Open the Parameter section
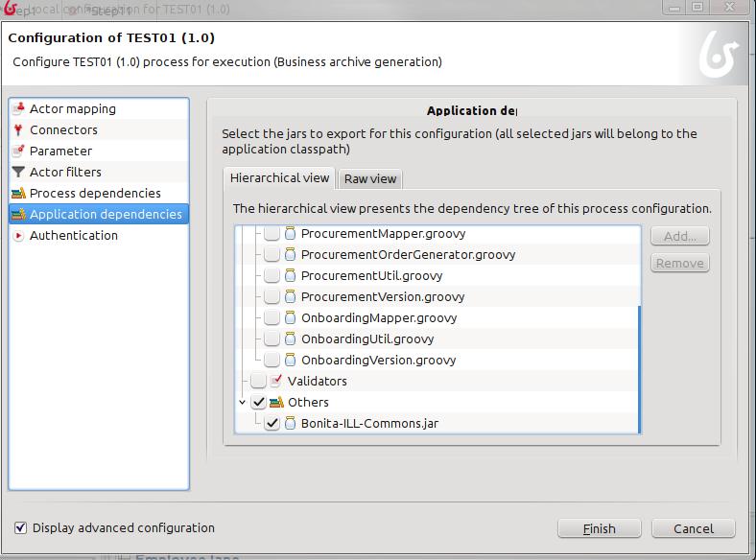 99,151
